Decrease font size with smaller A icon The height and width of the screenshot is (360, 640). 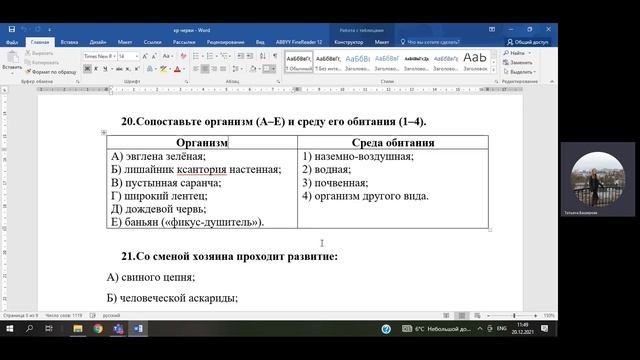click(x=154, y=56)
